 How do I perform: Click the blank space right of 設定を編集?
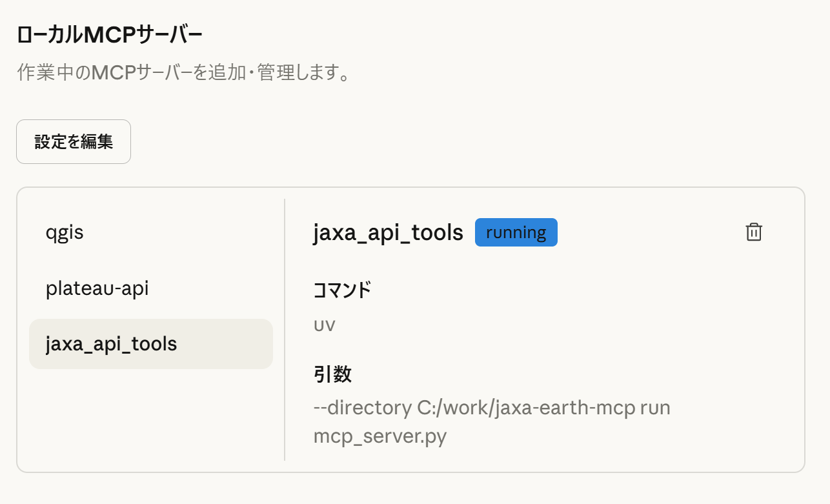(387, 142)
